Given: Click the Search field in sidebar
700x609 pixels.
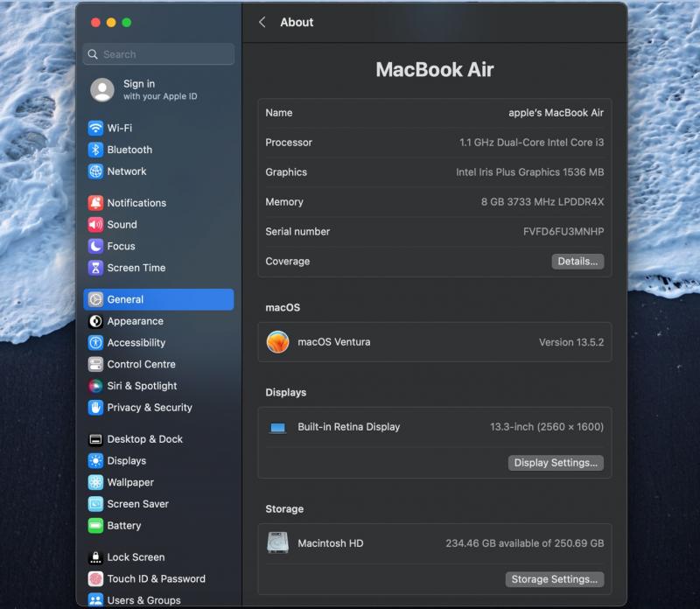Looking at the screenshot, I should pos(158,54).
